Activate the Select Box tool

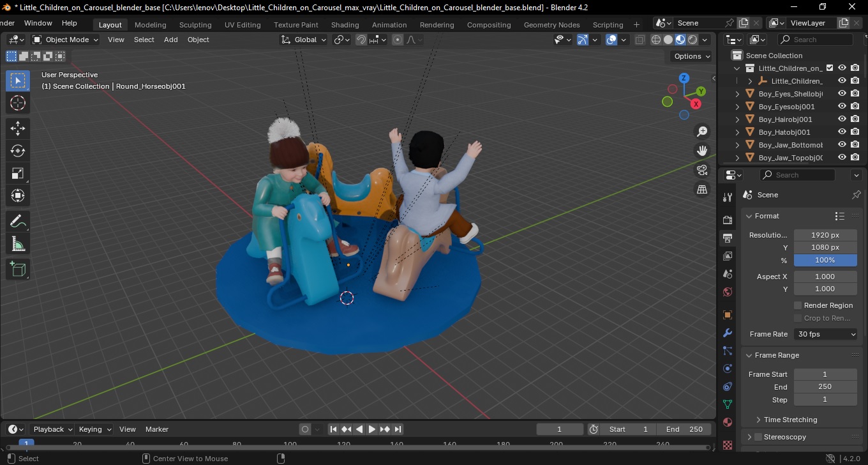[x=18, y=80]
